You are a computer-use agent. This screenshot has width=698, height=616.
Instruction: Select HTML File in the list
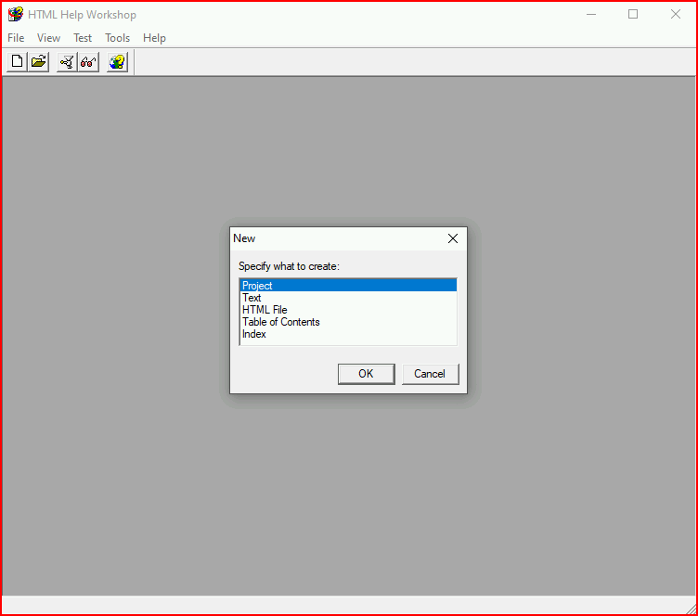(348, 310)
